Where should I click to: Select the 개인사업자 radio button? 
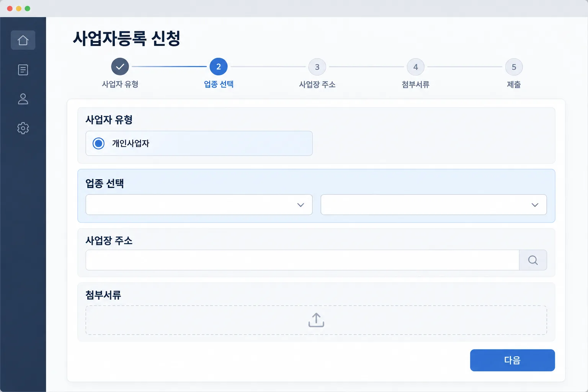99,144
